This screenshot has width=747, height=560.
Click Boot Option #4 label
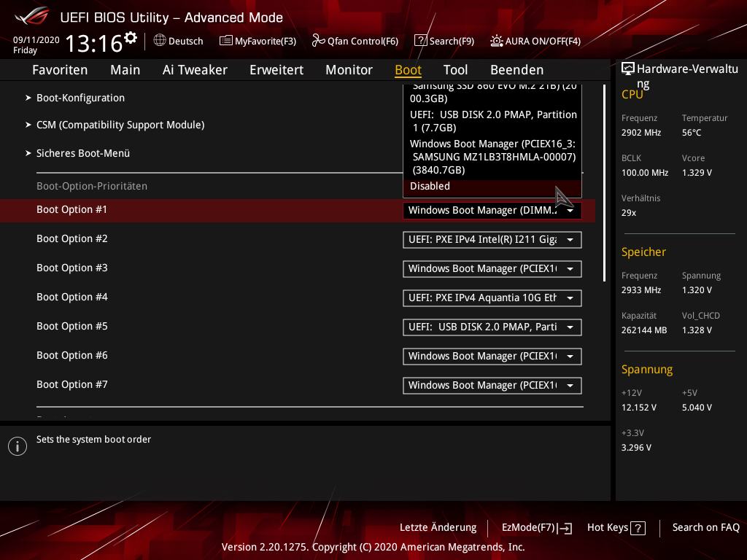[x=72, y=297]
